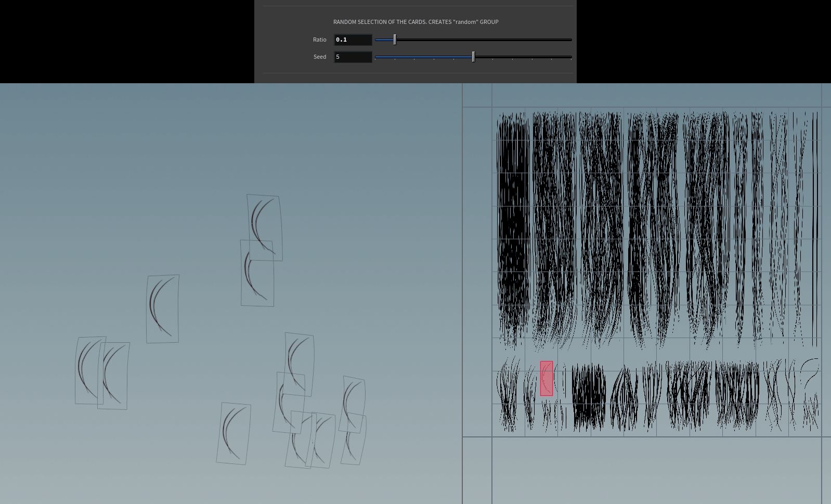Click the Seed value input field
Image resolution: width=831 pixels, height=504 pixels.
point(353,57)
